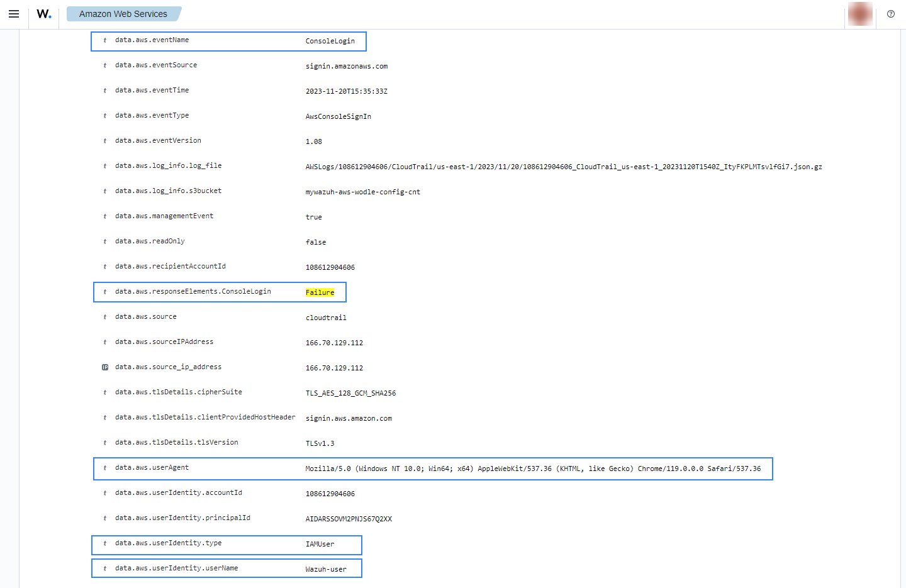Click the Wazuh logo

click(43, 14)
